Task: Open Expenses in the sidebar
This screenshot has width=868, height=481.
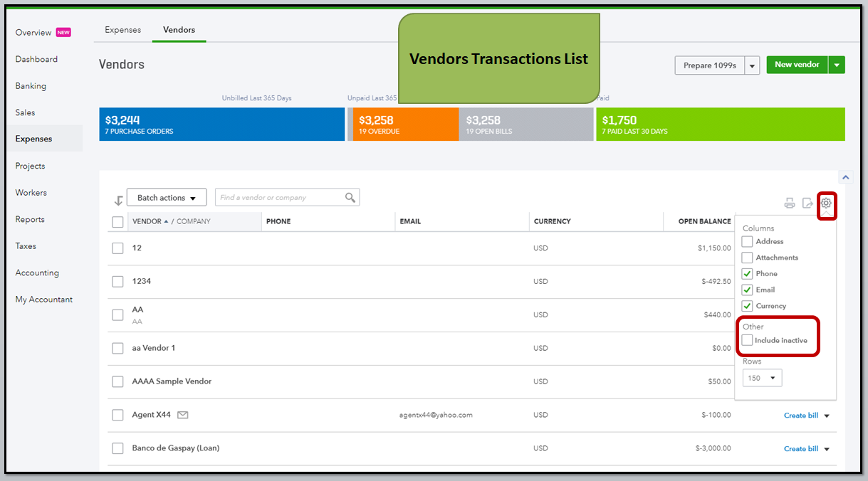Action: coord(33,139)
